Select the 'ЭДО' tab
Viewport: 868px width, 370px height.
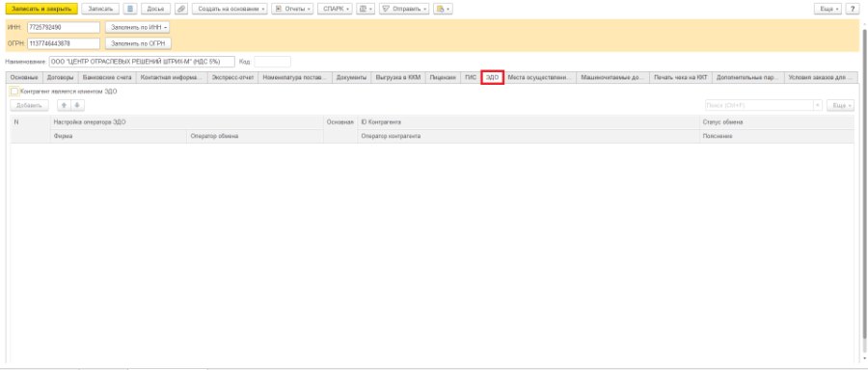point(492,78)
